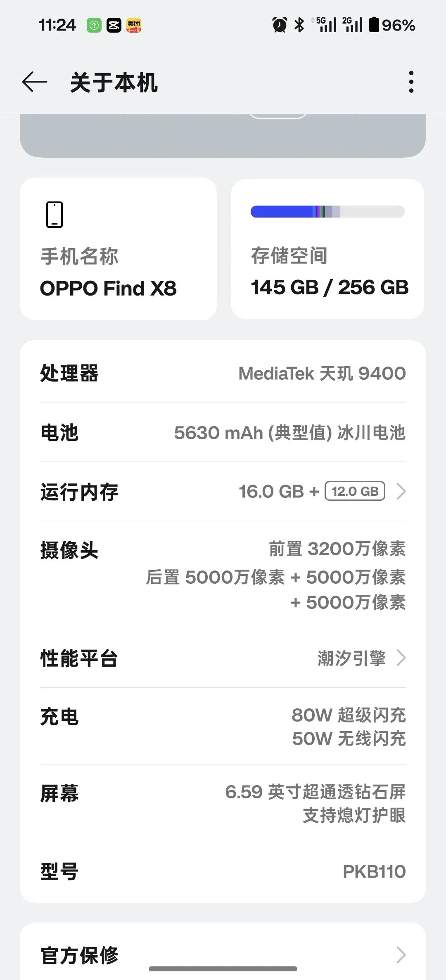Tap the storage usage progress bar
This screenshot has width=446, height=980.
click(x=327, y=211)
